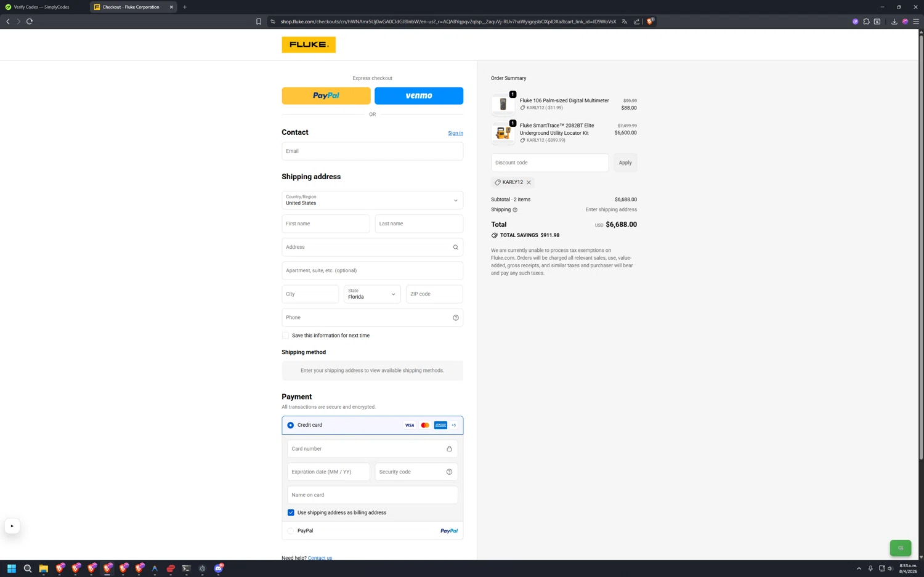
Task: Remove the KARLY12 discount code
Action: tap(529, 182)
